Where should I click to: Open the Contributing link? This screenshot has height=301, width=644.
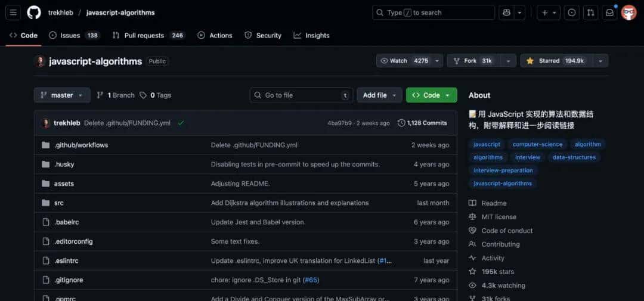[494, 244]
